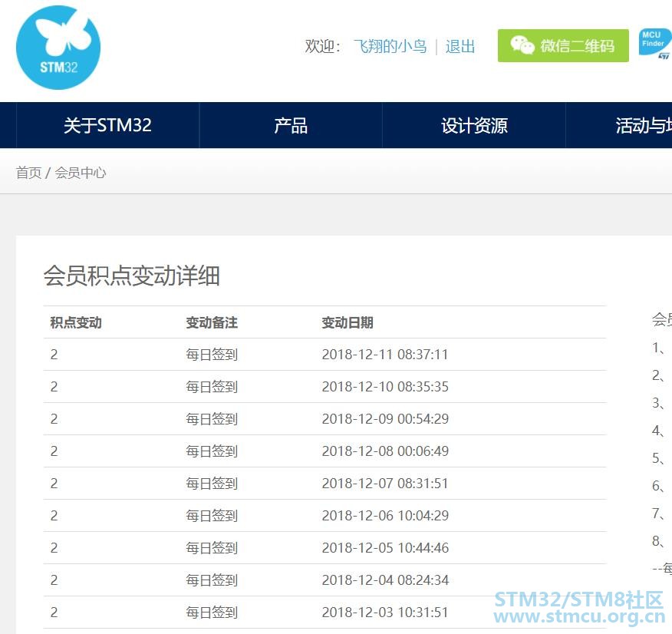The height and width of the screenshot is (634, 672).
Task: Click 变动日期 column header
Action: point(348,322)
